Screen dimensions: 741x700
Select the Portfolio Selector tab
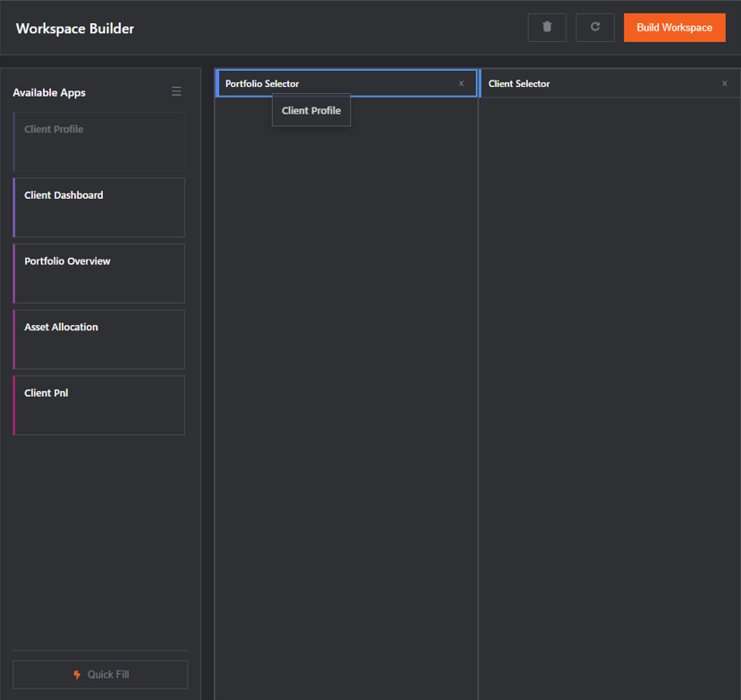pos(346,83)
